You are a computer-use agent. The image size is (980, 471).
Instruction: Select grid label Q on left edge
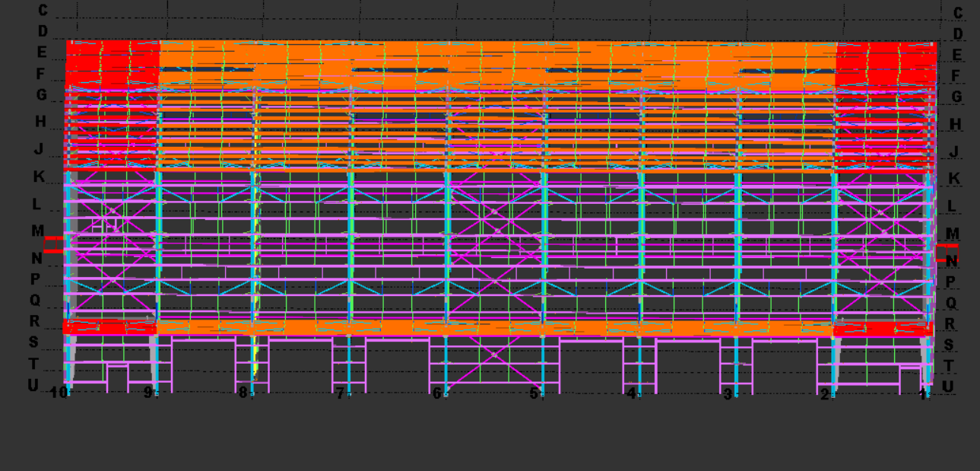[35, 300]
